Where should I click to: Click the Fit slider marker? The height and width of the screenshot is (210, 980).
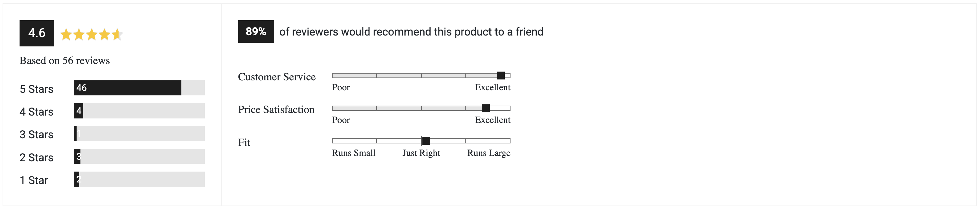(x=426, y=141)
